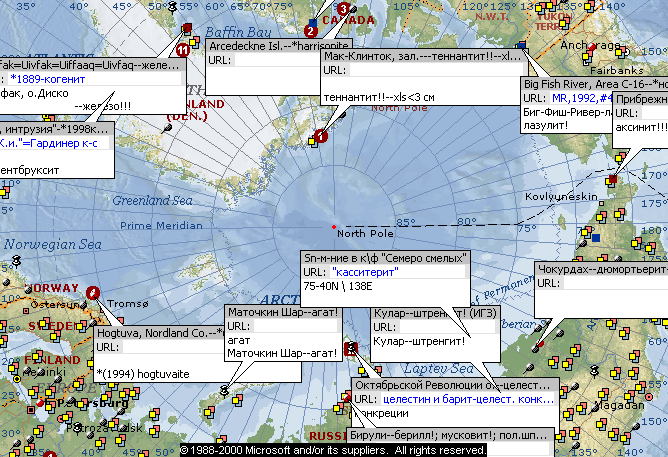This screenshot has height=457, width=668.
Task: Click URL field in Мак-Клинток balloon
Action: (436, 70)
